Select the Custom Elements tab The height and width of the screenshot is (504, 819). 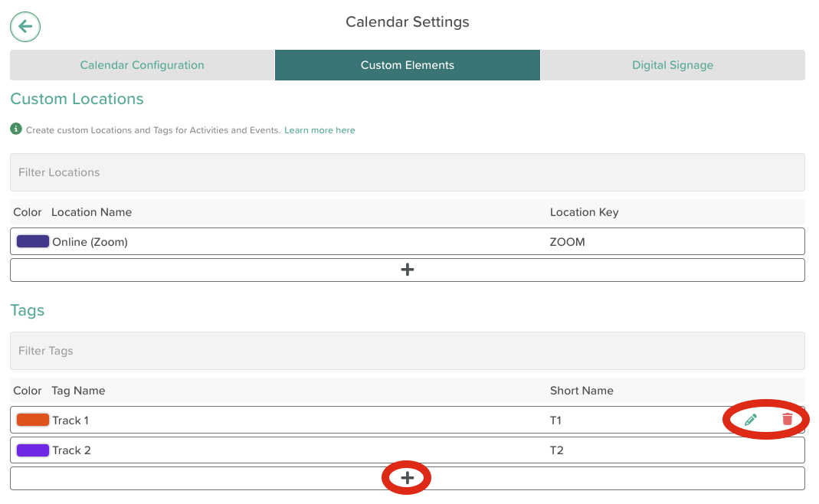point(408,65)
